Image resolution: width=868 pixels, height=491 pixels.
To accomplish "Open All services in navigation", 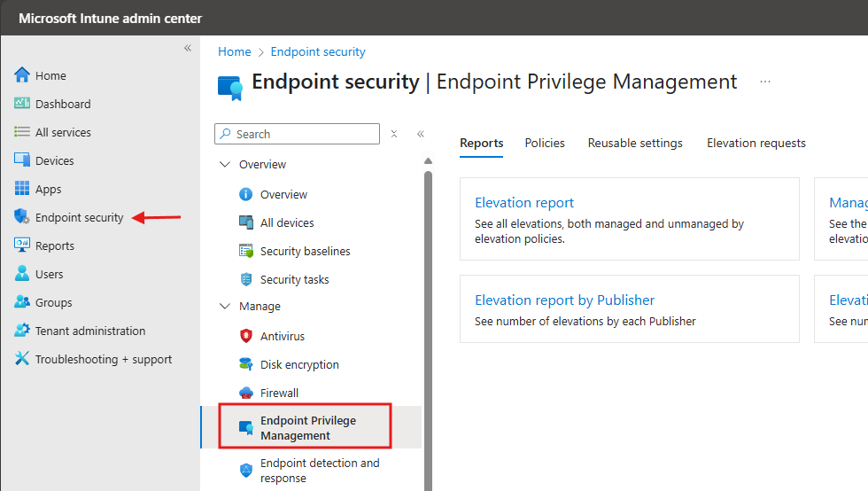I will coord(63,132).
